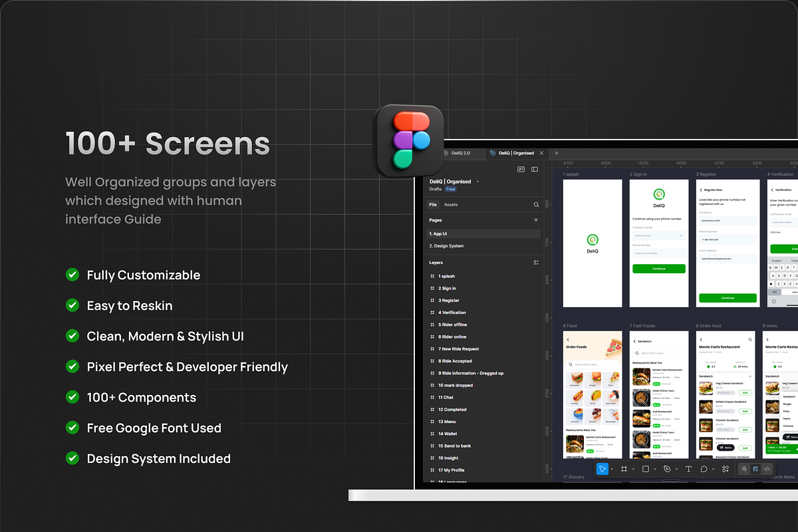Open Pen tool options dropdown arrow
The image size is (798, 532).
pos(676,469)
